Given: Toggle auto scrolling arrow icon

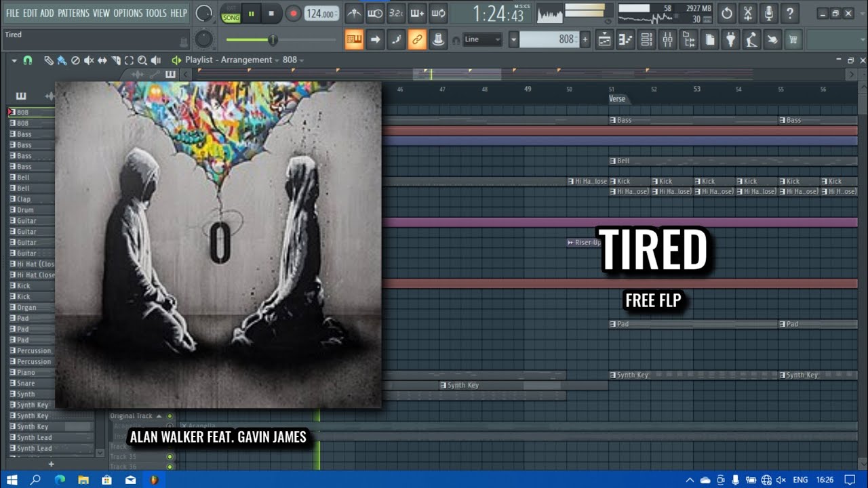Looking at the screenshot, I should click(x=375, y=40).
